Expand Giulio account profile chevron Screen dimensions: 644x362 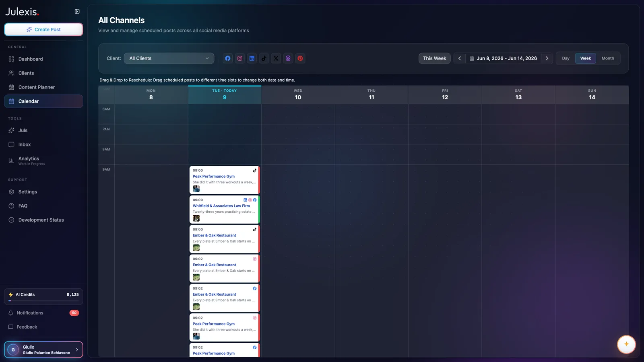point(77,350)
